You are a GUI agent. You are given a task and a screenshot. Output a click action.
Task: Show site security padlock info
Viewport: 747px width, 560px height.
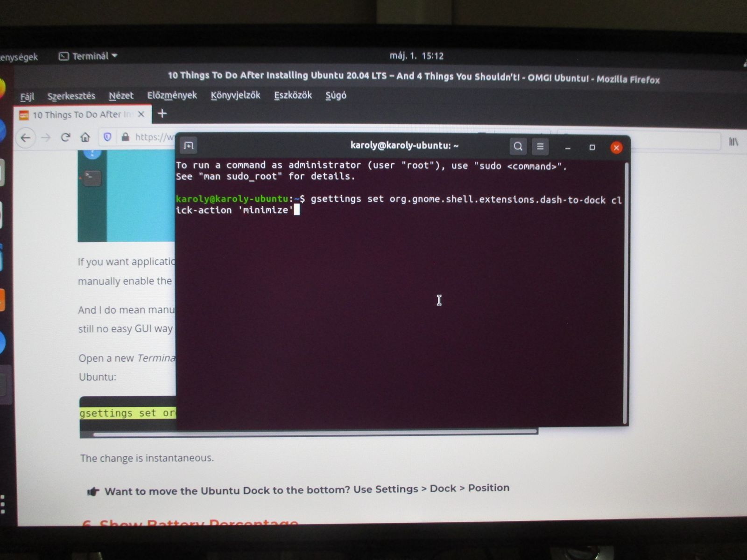125,137
